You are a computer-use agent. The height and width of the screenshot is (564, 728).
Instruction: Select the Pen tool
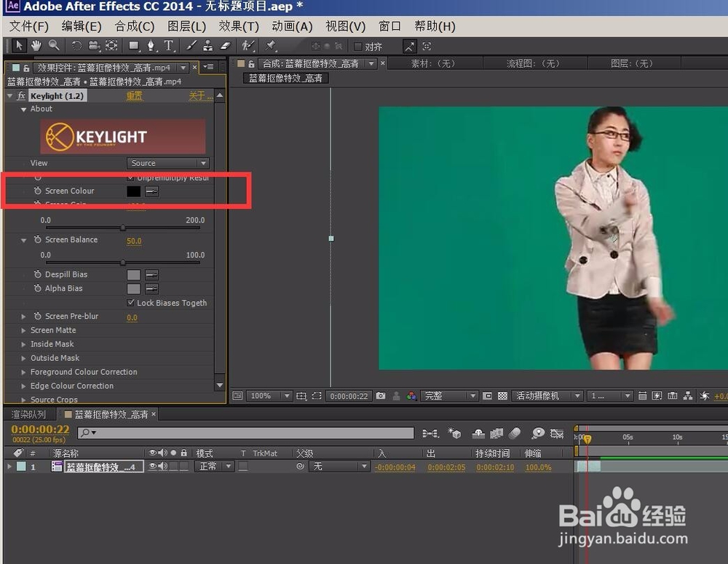pyautogui.click(x=151, y=46)
